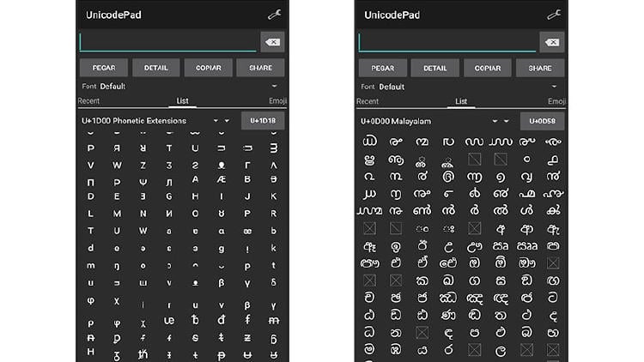Tap SHARE button on left screen
This screenshot has width=644, height=362.
click(261, 68)
